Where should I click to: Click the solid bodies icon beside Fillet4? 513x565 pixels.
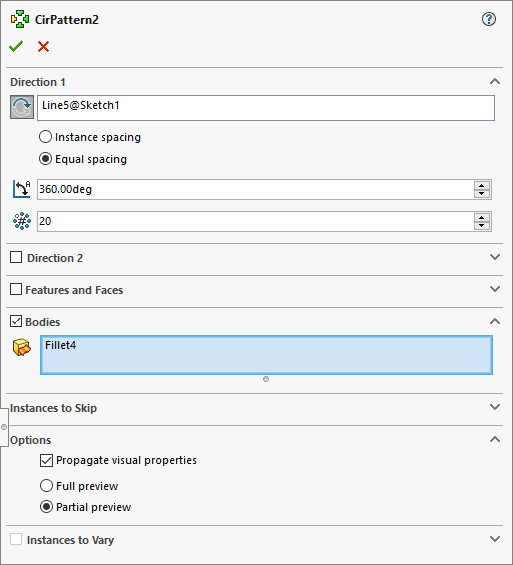pos(22,347)
